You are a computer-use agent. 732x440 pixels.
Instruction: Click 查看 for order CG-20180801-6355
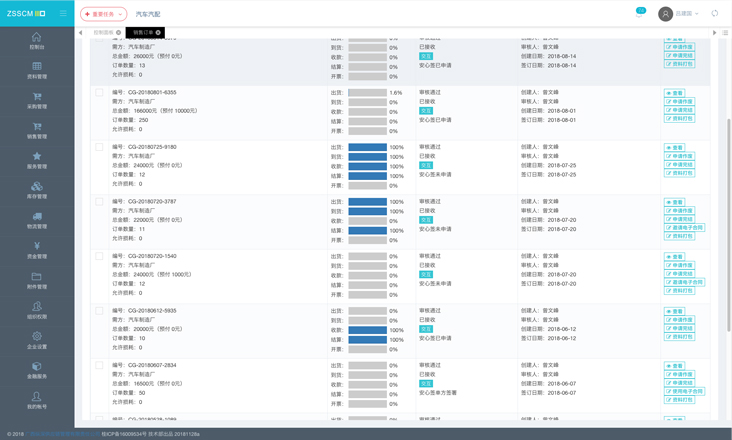click(x=674, y=93)
